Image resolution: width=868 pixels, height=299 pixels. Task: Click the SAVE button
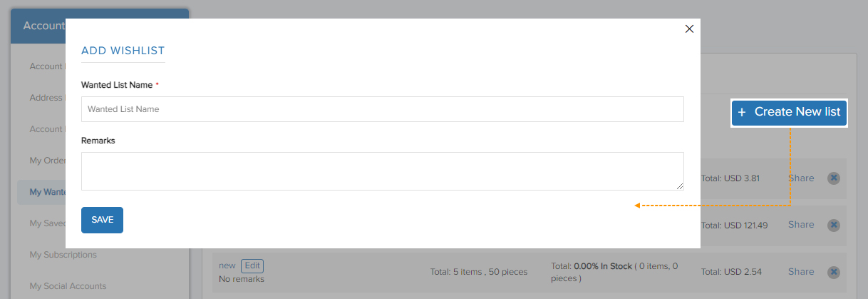point(102,220)
